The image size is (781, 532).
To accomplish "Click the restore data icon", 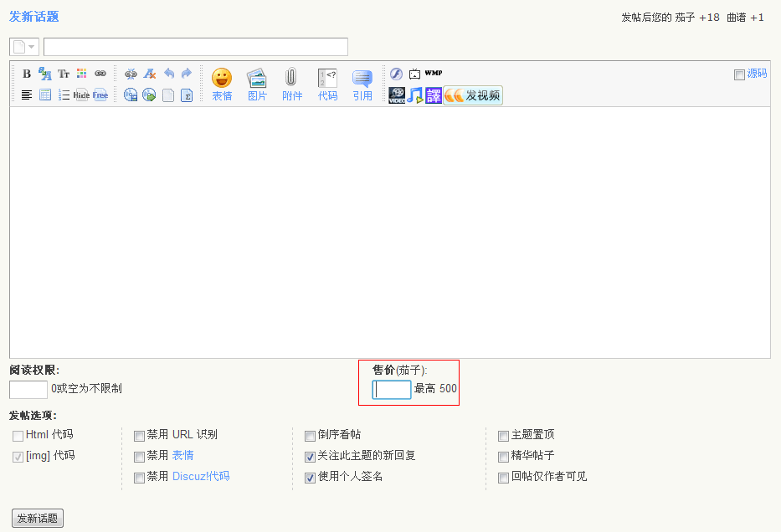I will (x=149, y=95).
